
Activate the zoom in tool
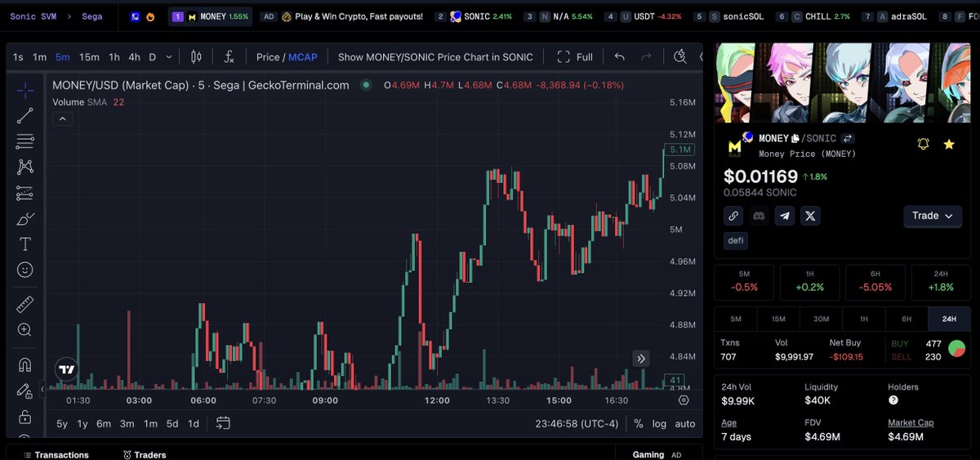pyautogui.click(x=25, y=330)
